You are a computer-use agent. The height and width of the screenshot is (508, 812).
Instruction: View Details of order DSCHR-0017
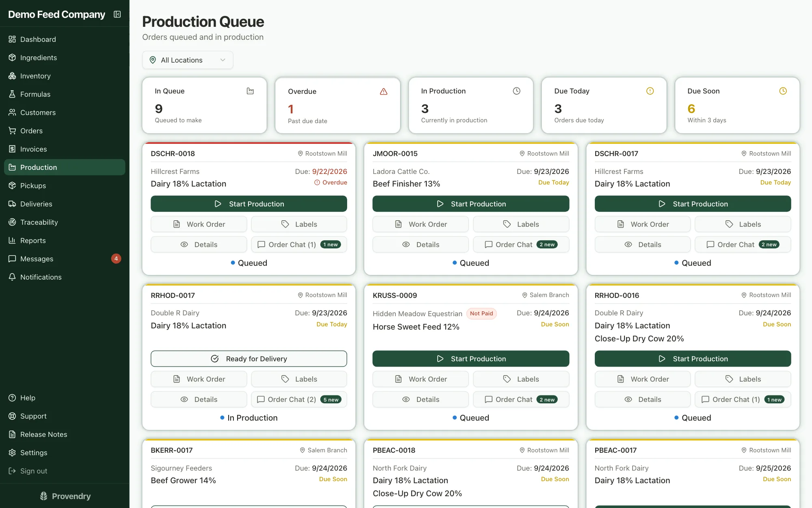point(642,245)
